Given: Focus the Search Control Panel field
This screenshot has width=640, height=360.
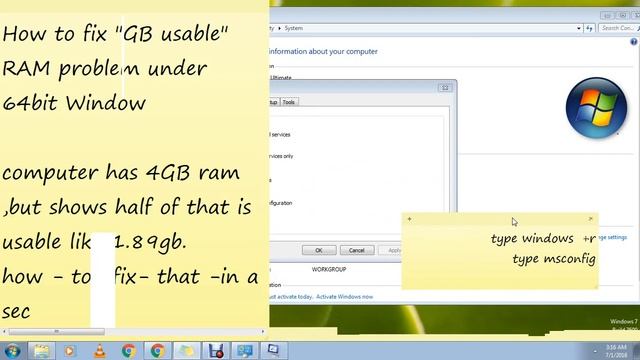Looking at the screenshot, I should point(618,28).
